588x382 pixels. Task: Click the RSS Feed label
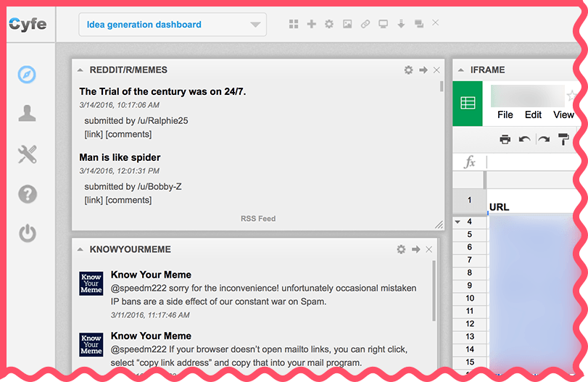pos(258,219)
